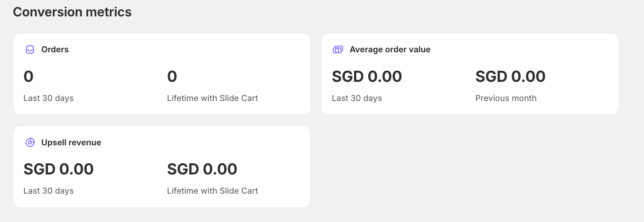Click the lifetime Orders count value
Viewport: 644px width, 222px height.
[172, 76]
